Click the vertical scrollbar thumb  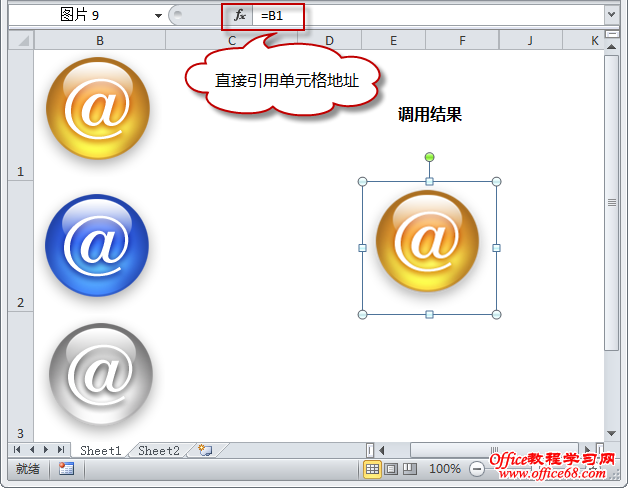[x=612, y=203]
